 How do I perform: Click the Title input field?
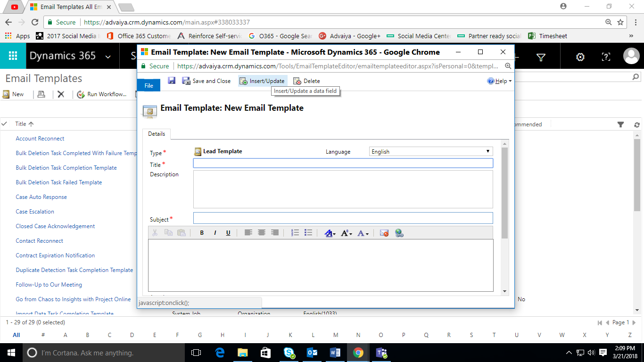pyautogui.click(x=343, y=163)
